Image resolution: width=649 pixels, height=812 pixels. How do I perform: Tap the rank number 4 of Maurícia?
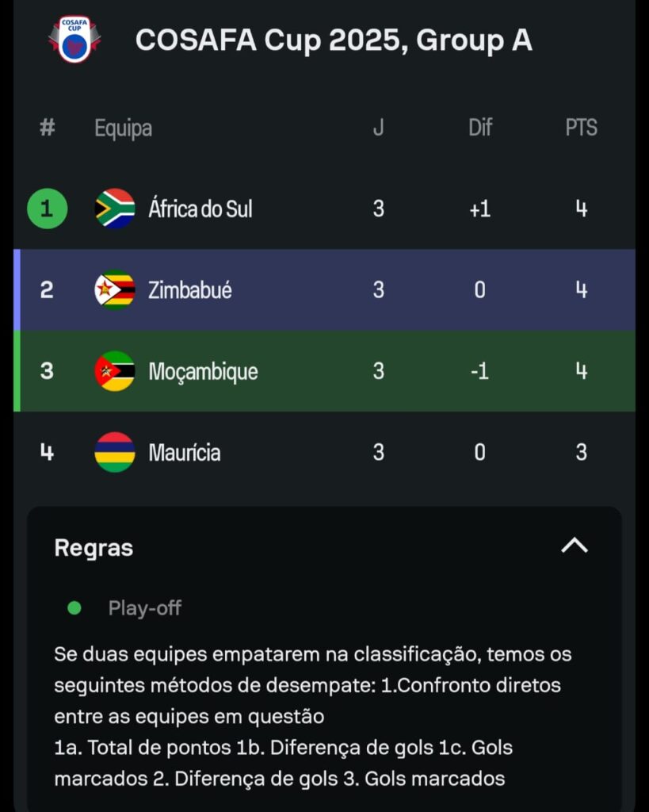pyautogui.click(x=47, y=452)
